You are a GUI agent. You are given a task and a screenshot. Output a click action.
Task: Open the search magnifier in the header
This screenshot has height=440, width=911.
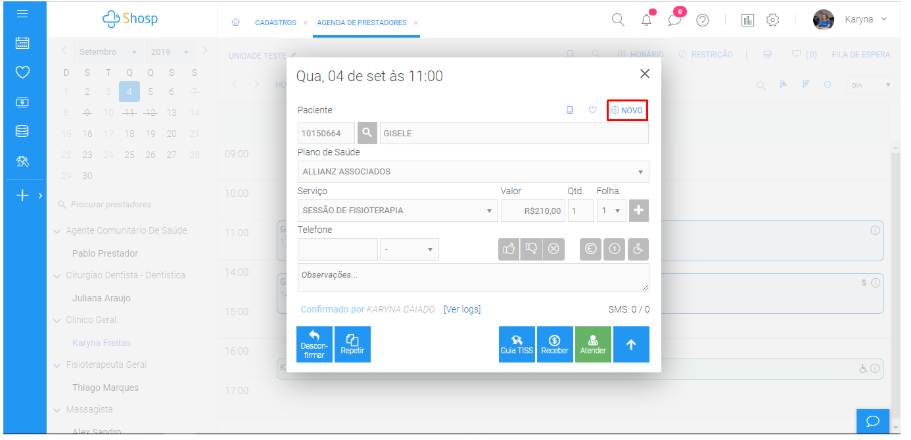(618, 20)
